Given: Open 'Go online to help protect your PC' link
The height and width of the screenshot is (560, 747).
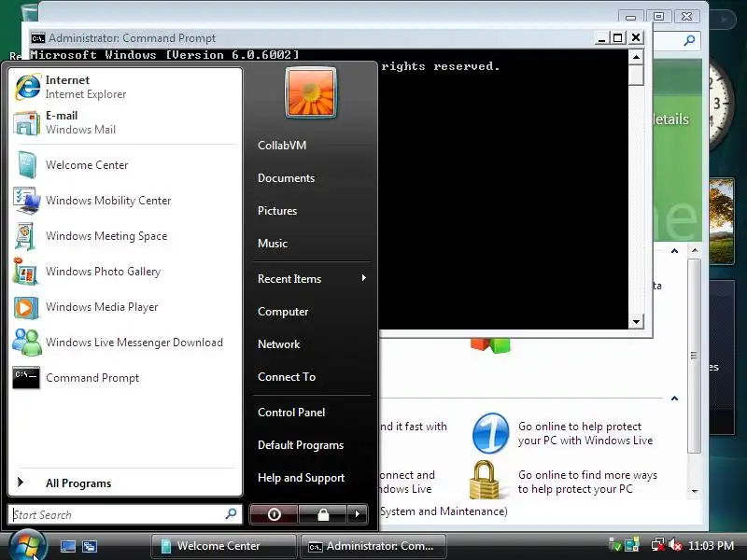Looking at the screenshot, I should (x=585, y=433).
